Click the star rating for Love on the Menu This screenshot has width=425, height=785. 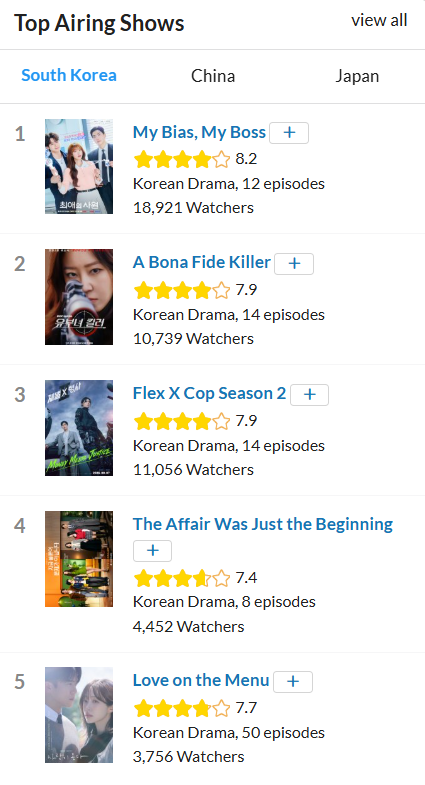pyautogui.click(x=182, y=708)
